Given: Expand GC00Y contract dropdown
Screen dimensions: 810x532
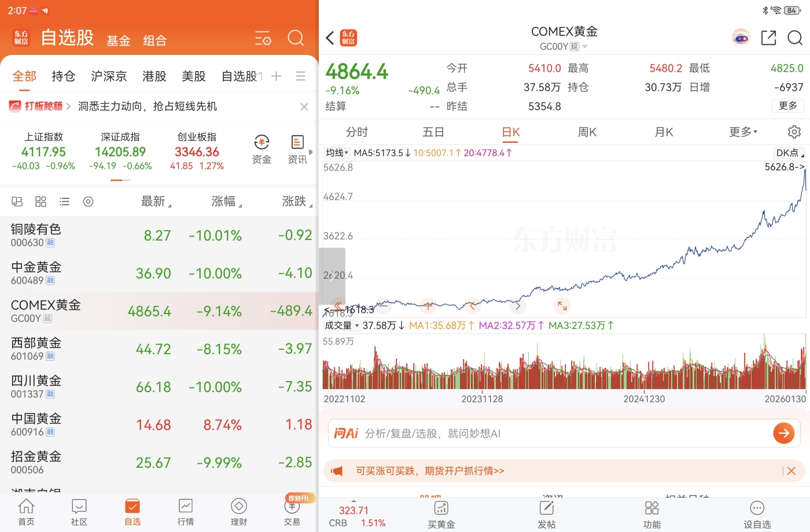Looking at the screenshot, I should [x=564, y=46].
